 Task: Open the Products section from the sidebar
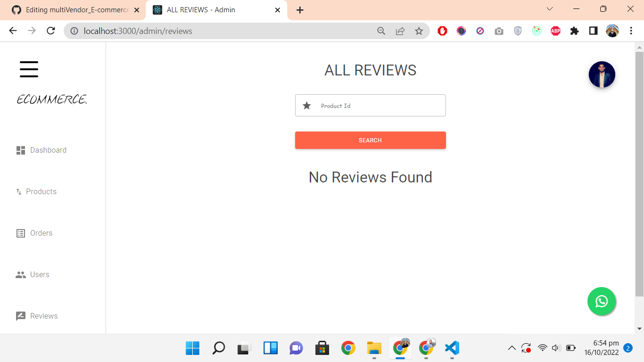point(19,191)
